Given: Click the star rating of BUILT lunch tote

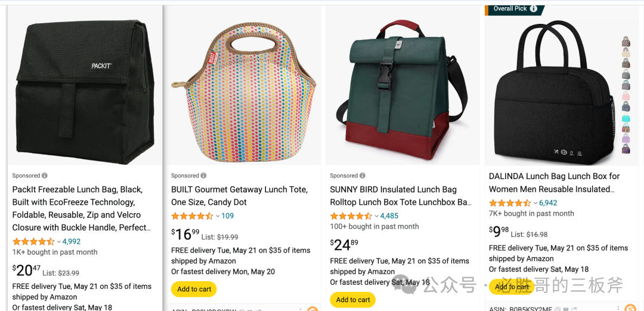Looking at the screenshot, I should click(192, 216).
